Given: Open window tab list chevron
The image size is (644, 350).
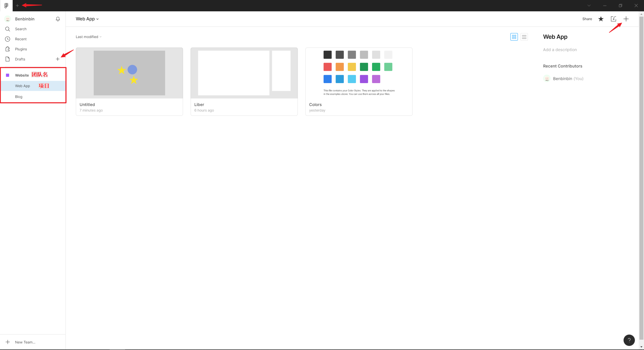Looking at the screenshot, I should coord(589,6).
